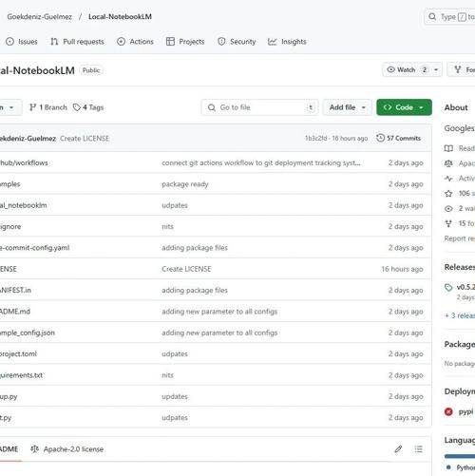Viewport: 475px width, 476px height.
Task: Click the red failed status icon by pypi
Action: [448, 411]
